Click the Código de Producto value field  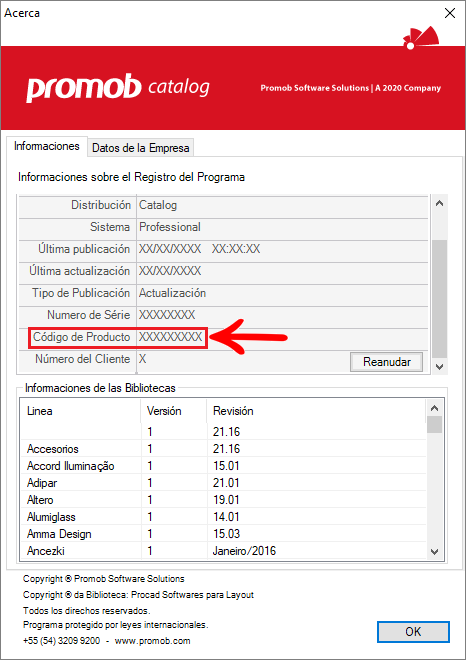click(x=170, y=337)
